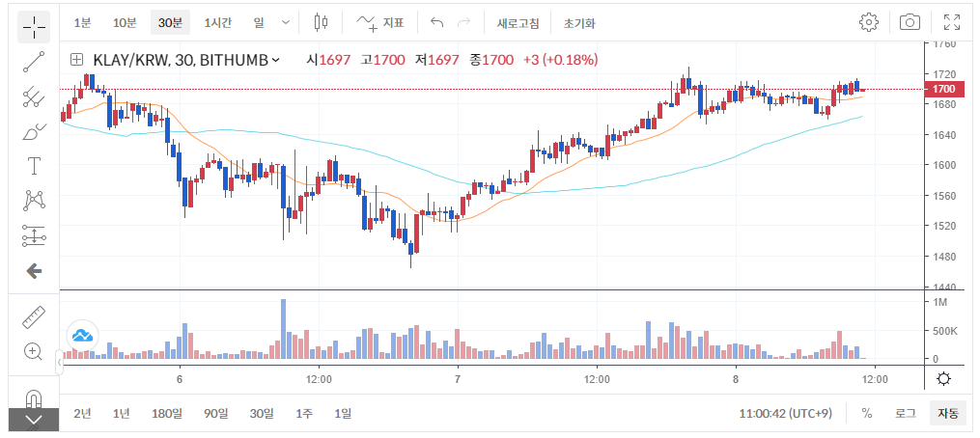Toggle the magnet snap mode

(34, 397)
